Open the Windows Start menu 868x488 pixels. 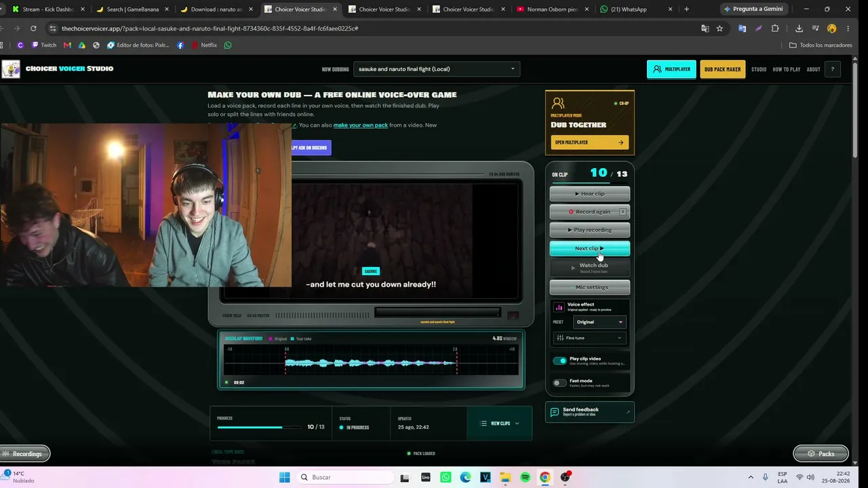coord(285,477)
